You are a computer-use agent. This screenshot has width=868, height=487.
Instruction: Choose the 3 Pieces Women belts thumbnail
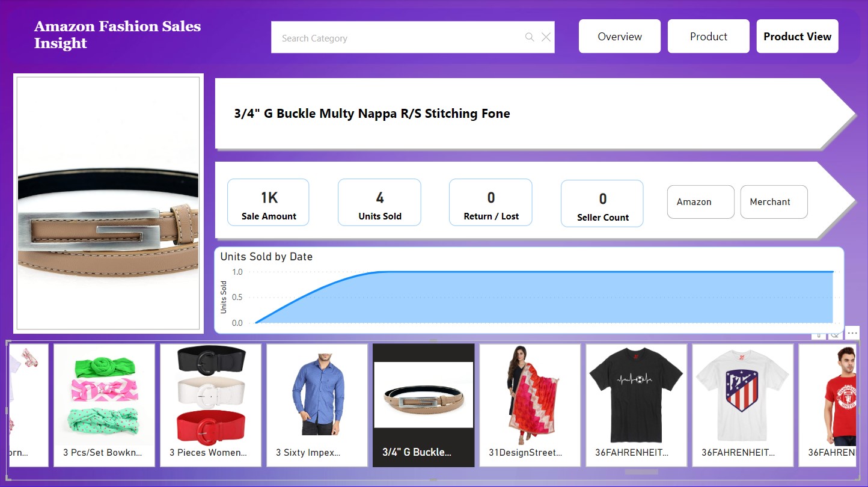[x=210, y=405]
